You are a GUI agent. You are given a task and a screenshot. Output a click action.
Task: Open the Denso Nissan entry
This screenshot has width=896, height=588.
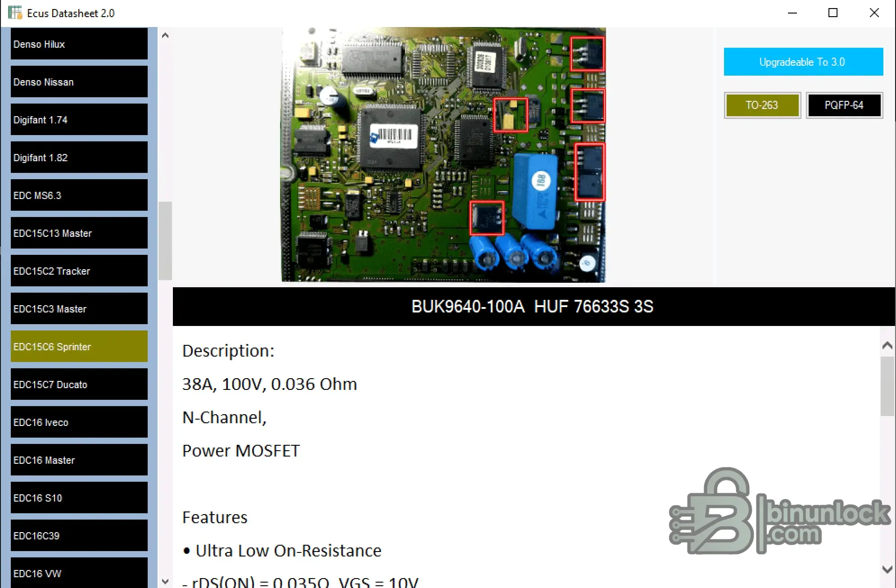tap(79, 81)
